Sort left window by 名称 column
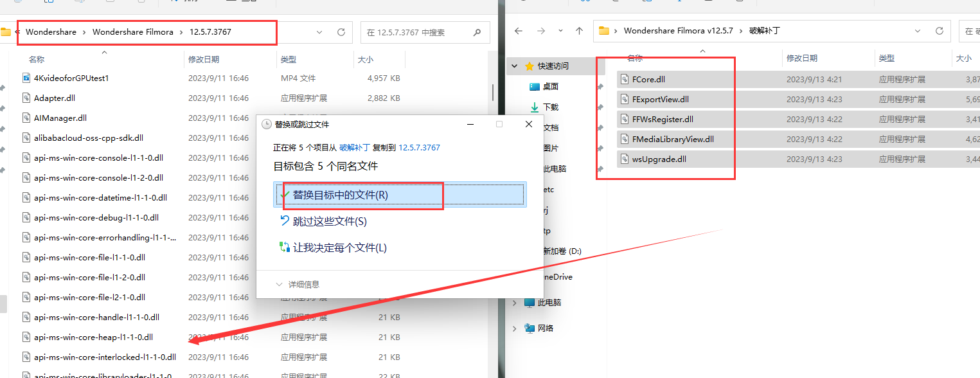This screenshot has width=980, height=378. point(37,59)
